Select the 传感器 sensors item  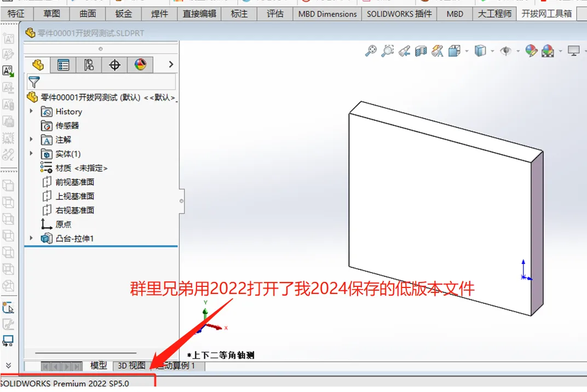[60, 125]
